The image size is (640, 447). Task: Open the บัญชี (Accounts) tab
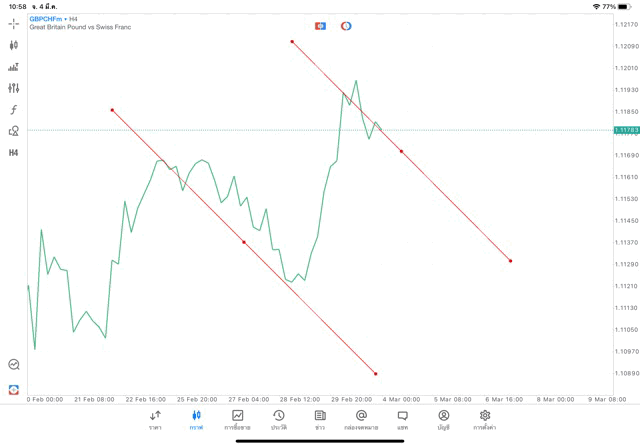(443, 419)
